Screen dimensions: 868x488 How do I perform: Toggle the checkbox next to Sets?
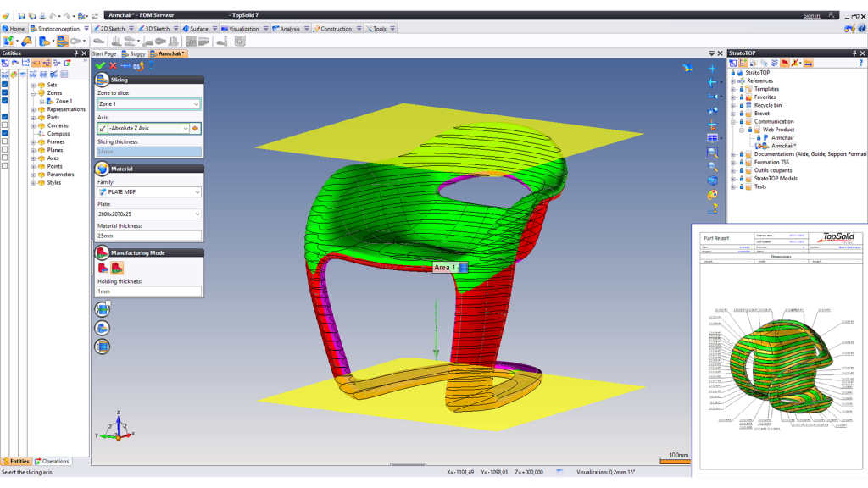point(5,85)
